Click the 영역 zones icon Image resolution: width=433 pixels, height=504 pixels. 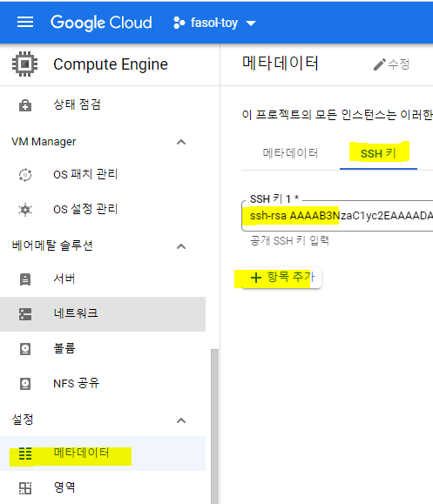tap(25, 488)
